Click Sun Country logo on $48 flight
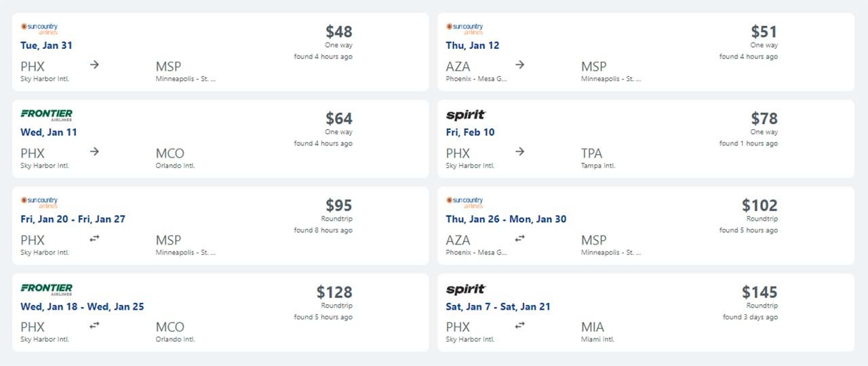The width and height of the screenshot is (868, 366). point(39,29)
